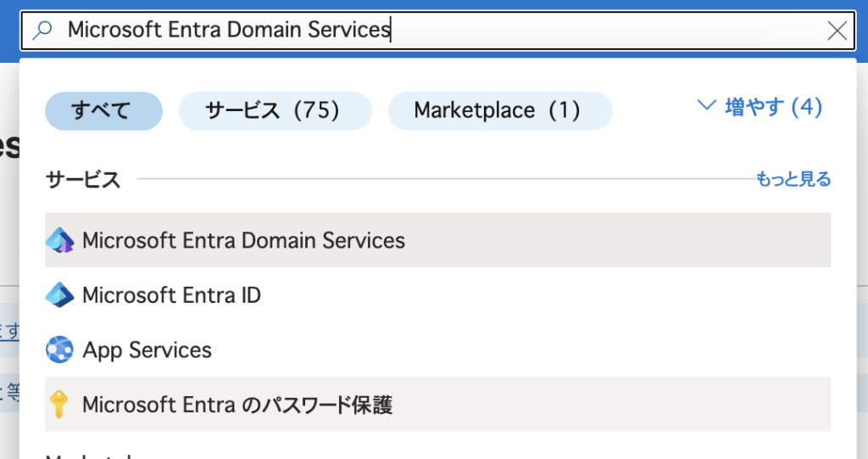Open Microsoft Entra Domain Services result
This screenshot has width=868, height=459.
click(438, 240)
